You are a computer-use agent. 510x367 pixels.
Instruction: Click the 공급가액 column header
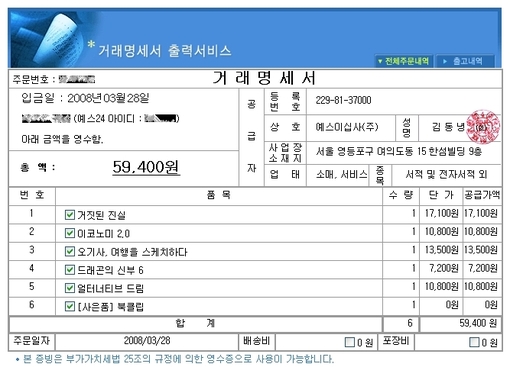[482, 195]
